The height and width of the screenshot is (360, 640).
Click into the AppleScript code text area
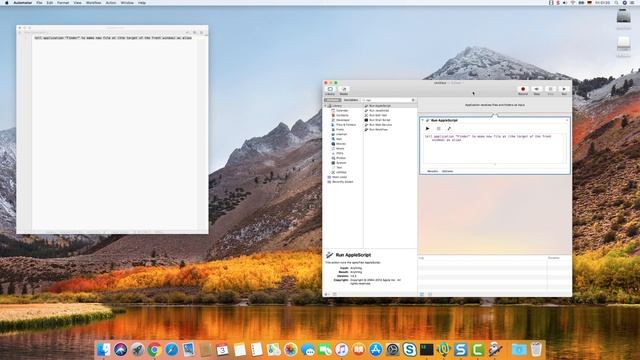[494, 149]
